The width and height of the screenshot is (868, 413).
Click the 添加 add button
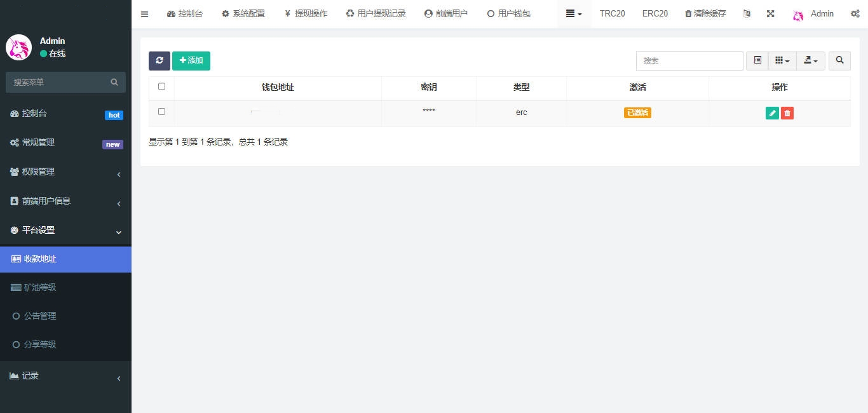pyautogui.click(x=191, y=60)
